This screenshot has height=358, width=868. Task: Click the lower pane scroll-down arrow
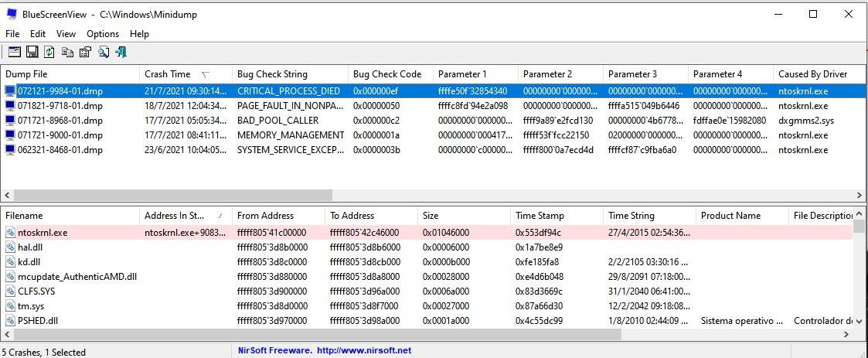[859, 320]
